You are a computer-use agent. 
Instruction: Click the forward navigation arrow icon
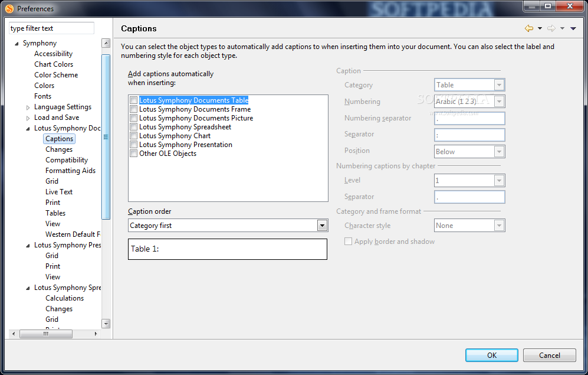coord(551,28)
